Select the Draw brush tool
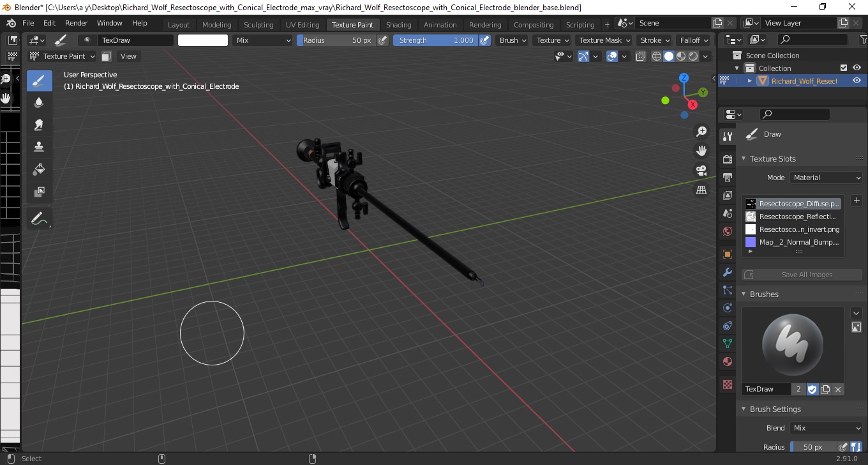Screen dimensions: 868x465 [39, 81]
